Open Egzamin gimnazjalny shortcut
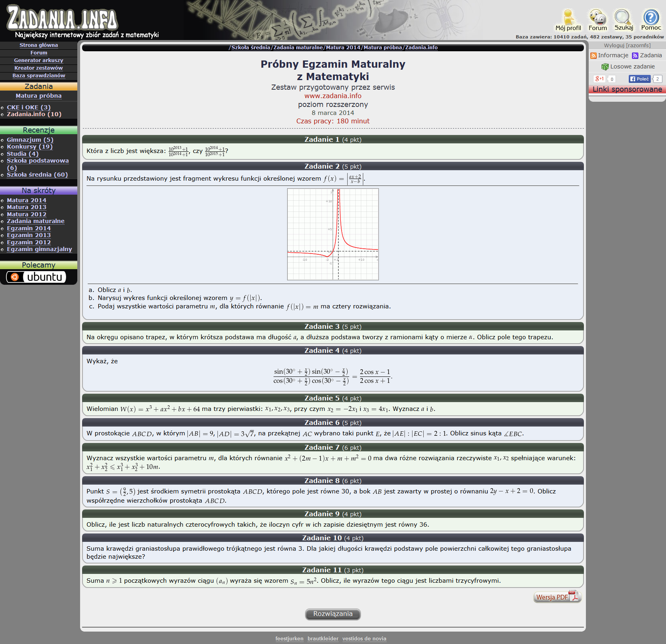The image size is (666, 644). pos(40,249)
